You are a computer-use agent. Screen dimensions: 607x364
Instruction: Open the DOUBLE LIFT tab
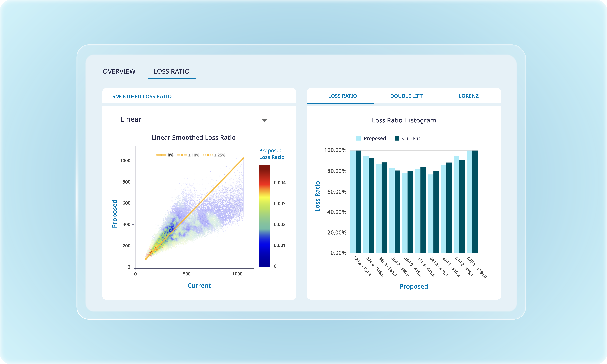[406, 96]
